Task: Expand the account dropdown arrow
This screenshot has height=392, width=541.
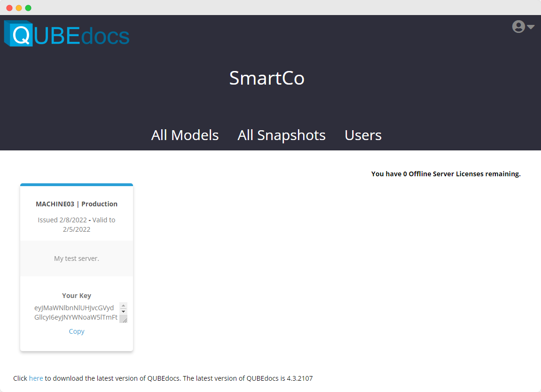Action: click(531, 27)
